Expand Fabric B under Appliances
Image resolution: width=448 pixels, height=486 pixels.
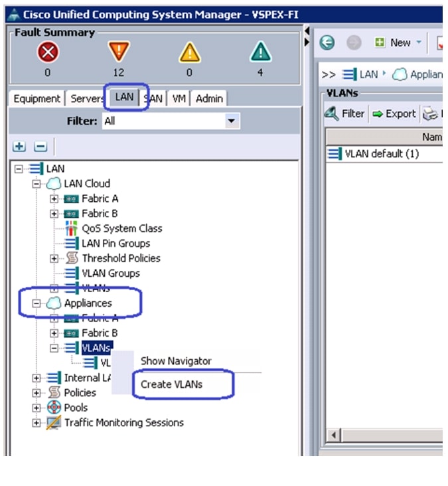[54, 333]
